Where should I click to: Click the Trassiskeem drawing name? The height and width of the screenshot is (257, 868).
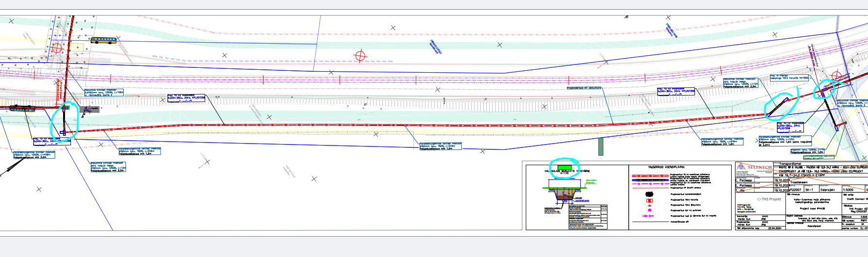[799, 183]
